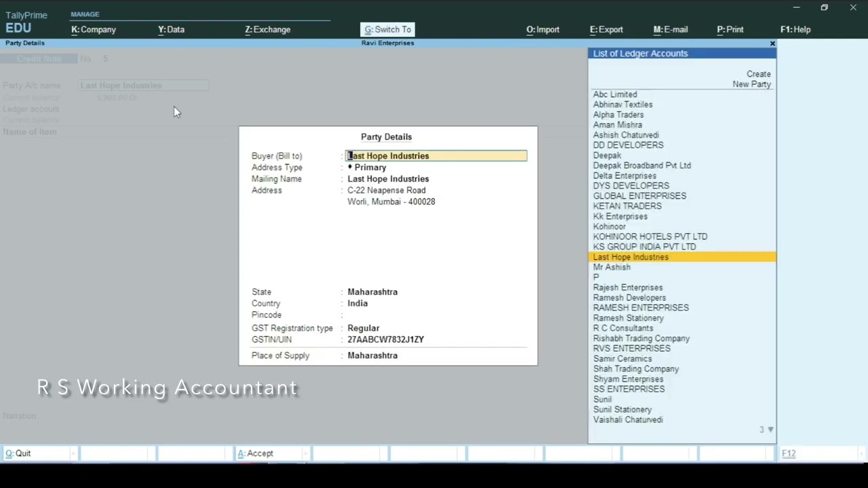Click Create in the ledger list

click(x=759, y=74)
